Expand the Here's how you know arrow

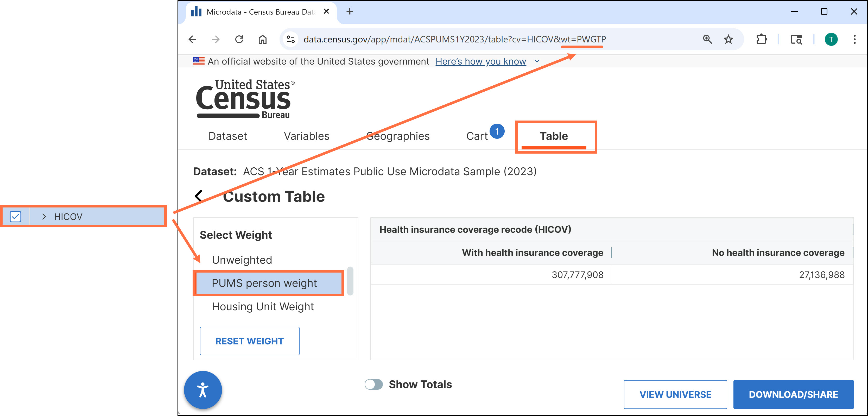(537, 61)
